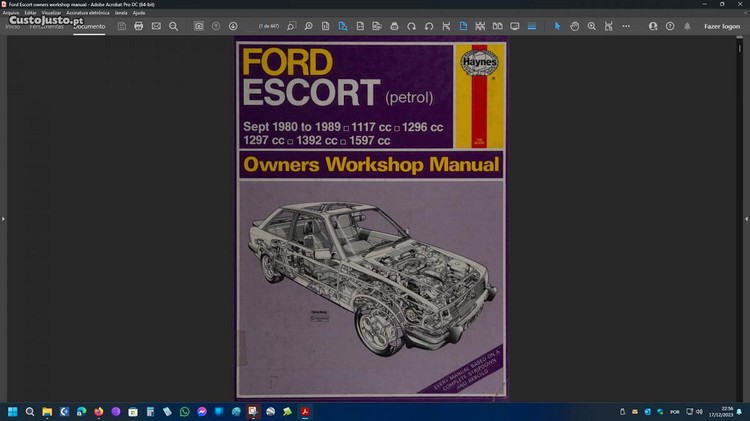Go to previous page arrow
The image size is (750, 421).
216,26
